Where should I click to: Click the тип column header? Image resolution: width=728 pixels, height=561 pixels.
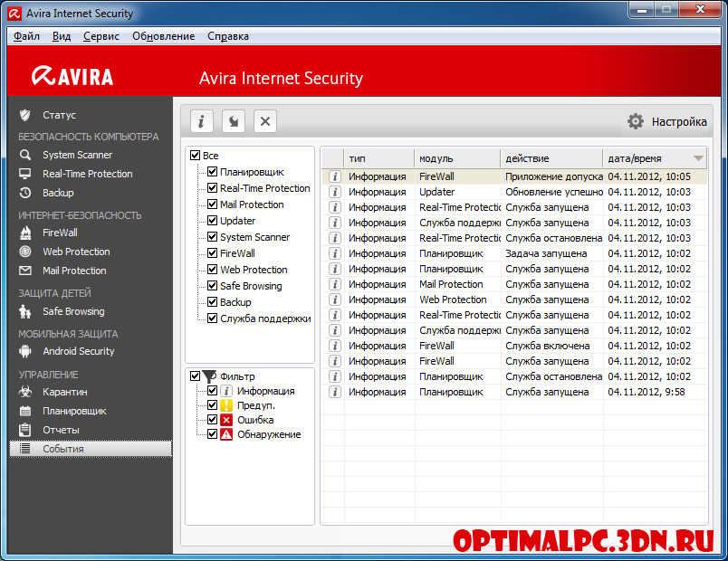pyautogui.click(x=379, y=158)
